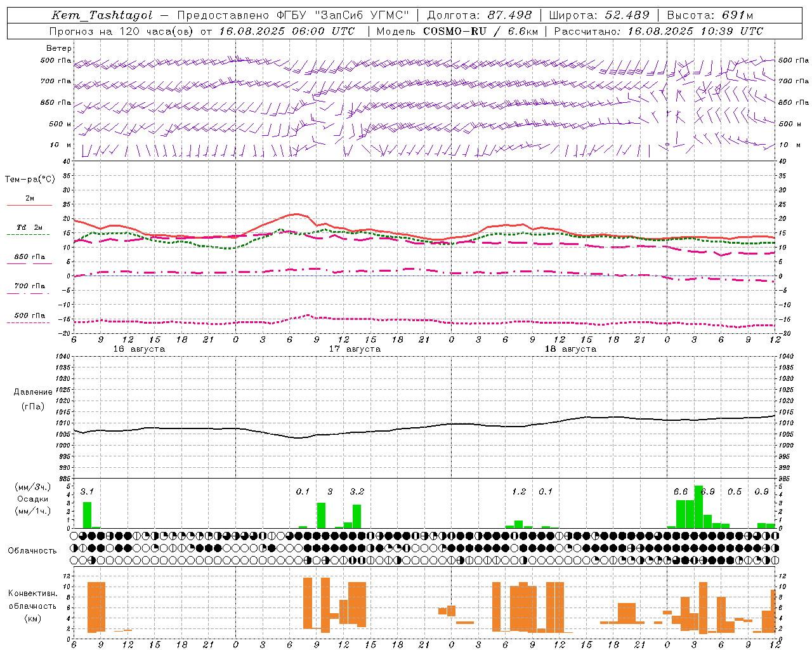Click the '16 августа' date label
812x650 pixels.
point(139,349)
